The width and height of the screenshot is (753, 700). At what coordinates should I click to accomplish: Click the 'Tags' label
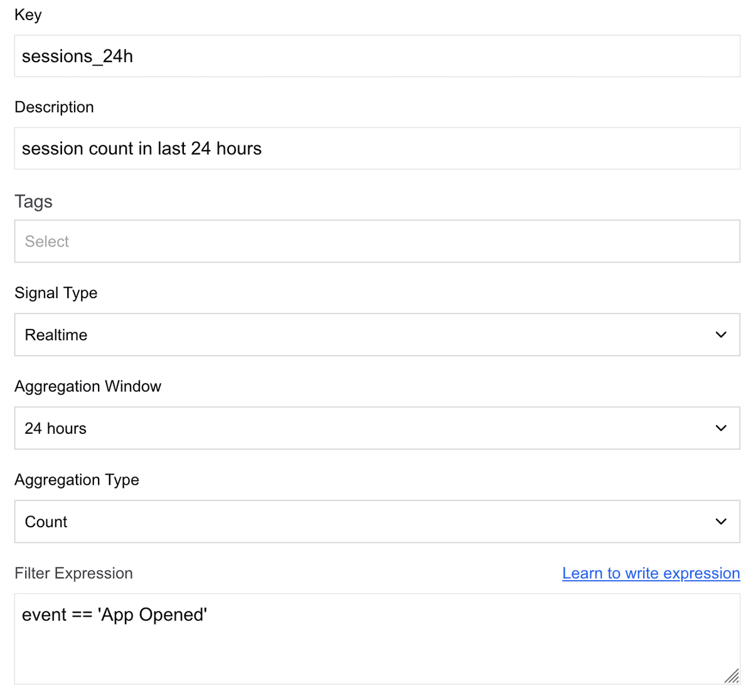pyautogui.click(x=33, y=202)
